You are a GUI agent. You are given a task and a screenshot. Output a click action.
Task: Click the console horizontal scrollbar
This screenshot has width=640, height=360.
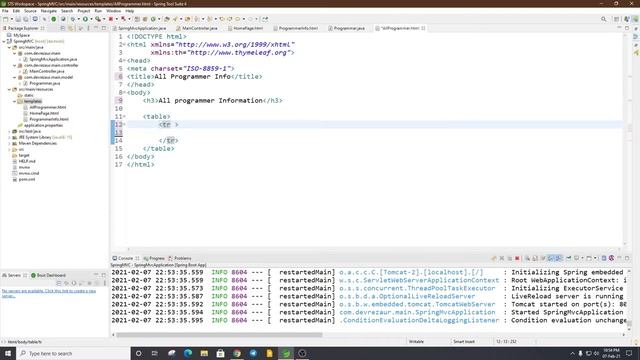pyautogui.click(x=219, y=335)
